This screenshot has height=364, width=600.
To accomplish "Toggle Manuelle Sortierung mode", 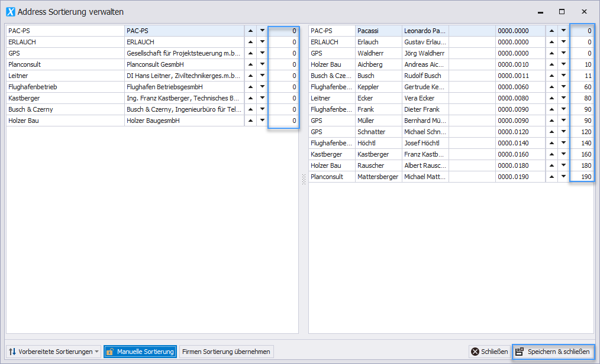I will pyautogui.click(x=140, y=352).
